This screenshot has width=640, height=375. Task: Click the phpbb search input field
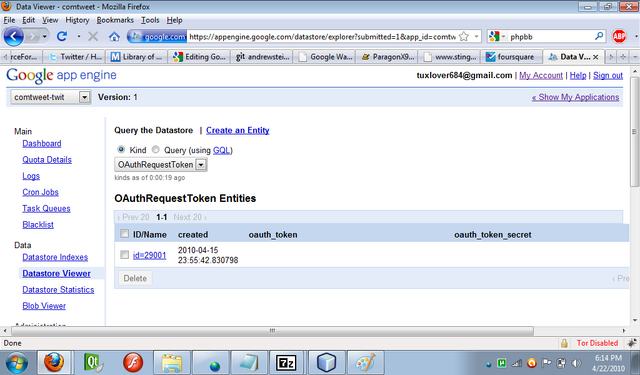point(551,37)
